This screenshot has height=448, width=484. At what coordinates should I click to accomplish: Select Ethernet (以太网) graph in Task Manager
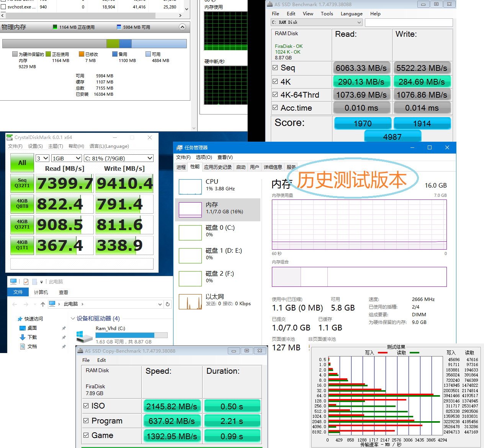click(x=190, y=302)
